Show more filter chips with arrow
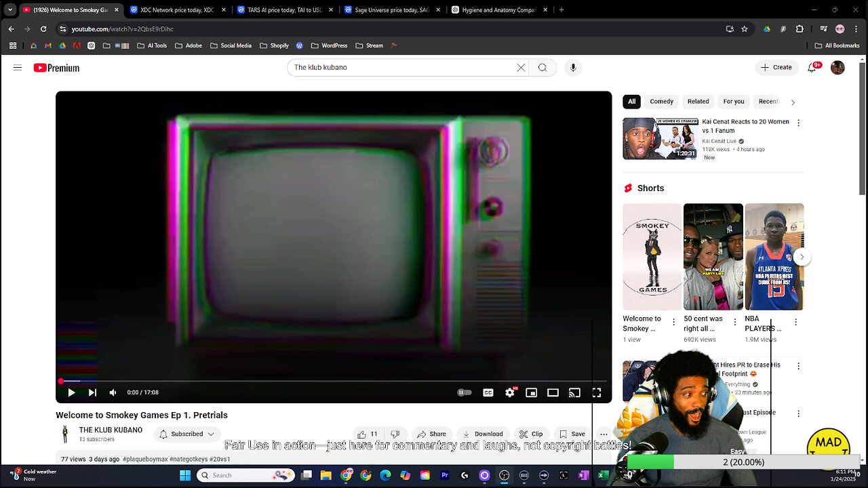 (793, 102)
